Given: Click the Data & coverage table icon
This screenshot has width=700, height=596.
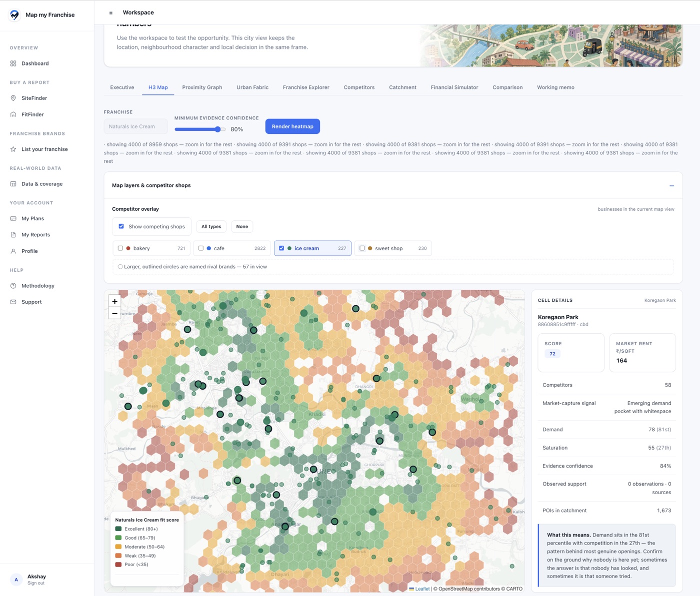Looking at the screenshot, I should click(x=13, y=184).
